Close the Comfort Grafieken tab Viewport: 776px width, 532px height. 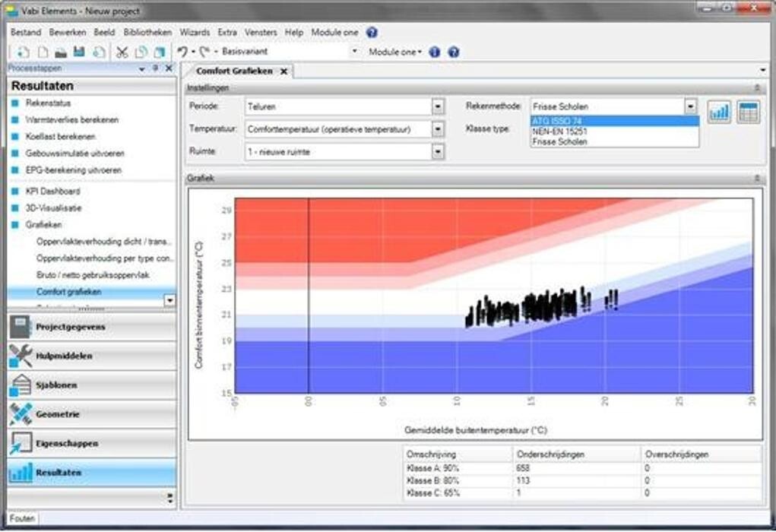point(283,71)
